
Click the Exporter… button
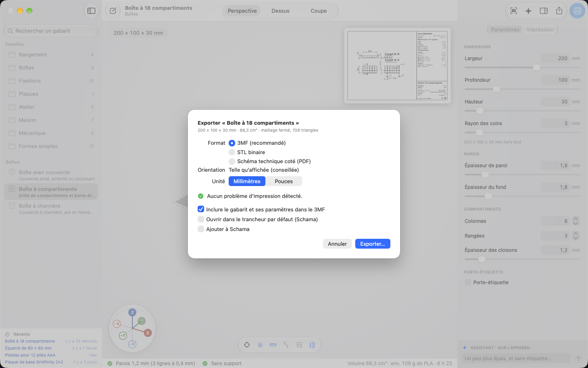pyautogui.click(x=373, y=244)
